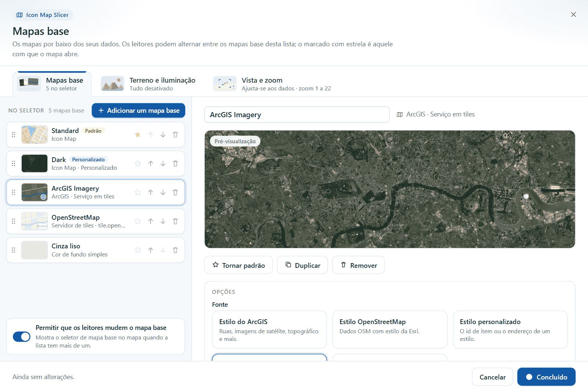
Task: Click Concluído button
Action: point(546,377)
